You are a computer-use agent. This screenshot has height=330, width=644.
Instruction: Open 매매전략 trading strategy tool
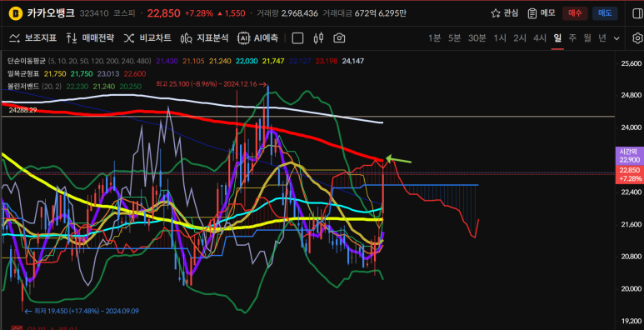coord(90,38)
